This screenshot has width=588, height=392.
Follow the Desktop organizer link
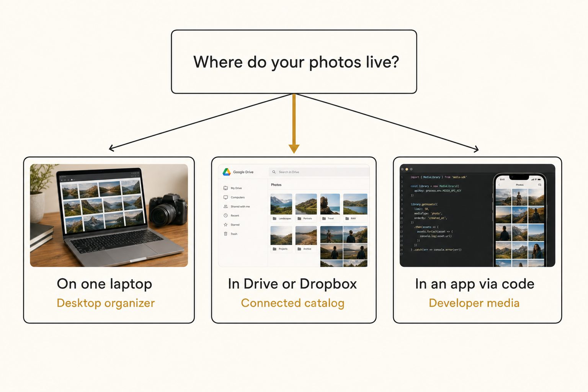pos(106,303)
